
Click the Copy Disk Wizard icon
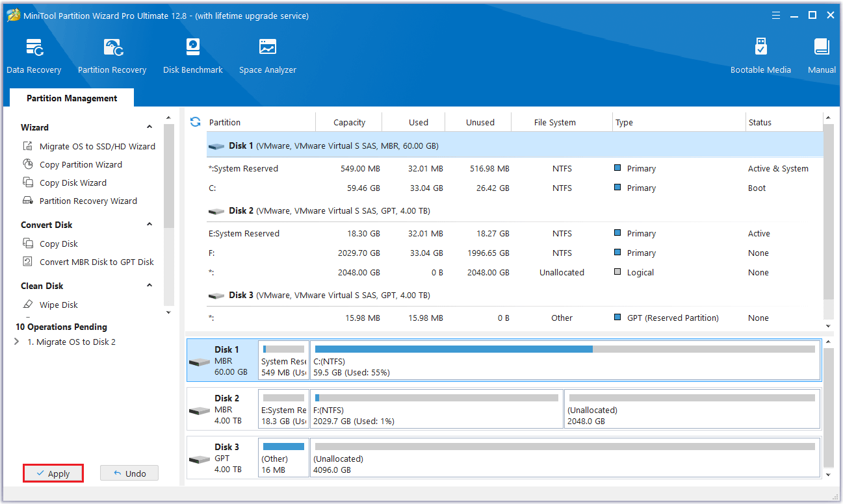(27, 183)
